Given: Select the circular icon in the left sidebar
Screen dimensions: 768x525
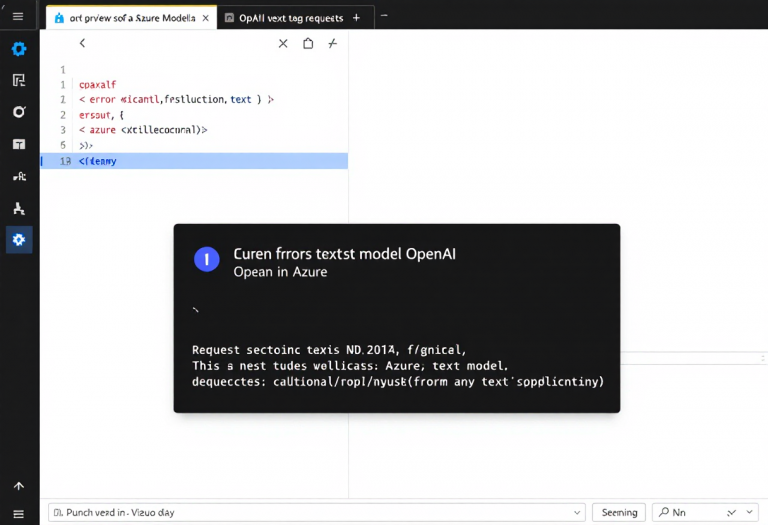Looking at the screenshot, I should point(19,112).
